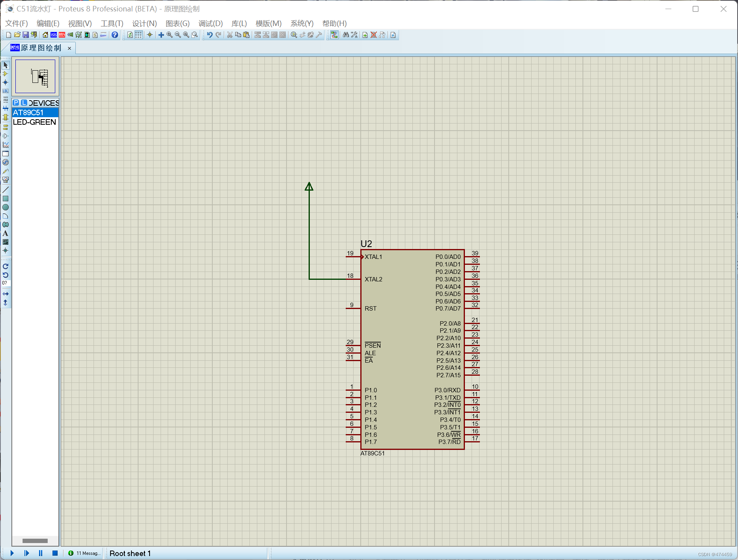This screenshot has width=738, height=560.
Task: Select the Junction Dot tool
Action: [x=6, y=82]
